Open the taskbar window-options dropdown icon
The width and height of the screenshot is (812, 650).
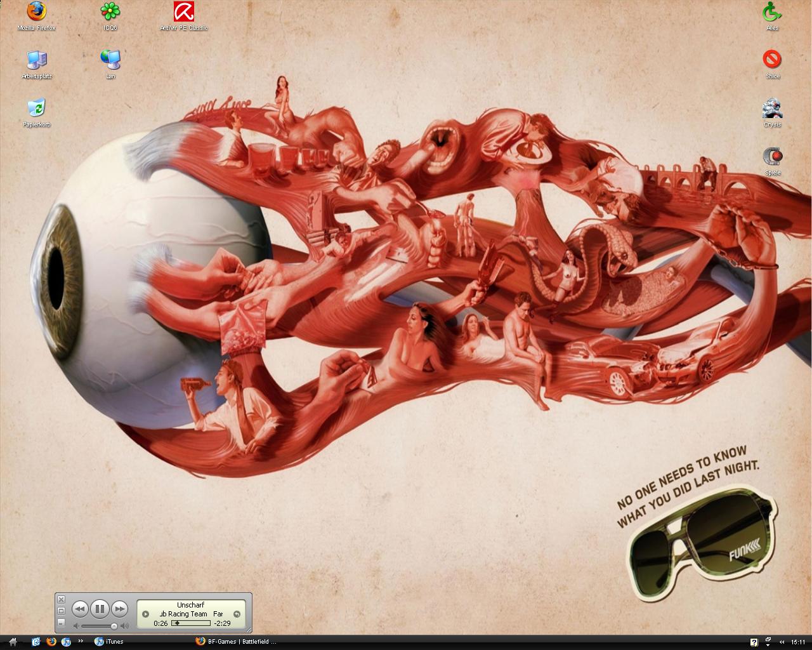click(768, 642)
